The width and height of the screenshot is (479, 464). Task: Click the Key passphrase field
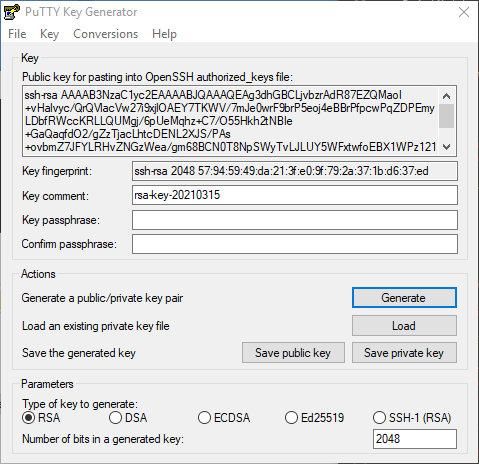pyautogui.click(x=295, y=220)
